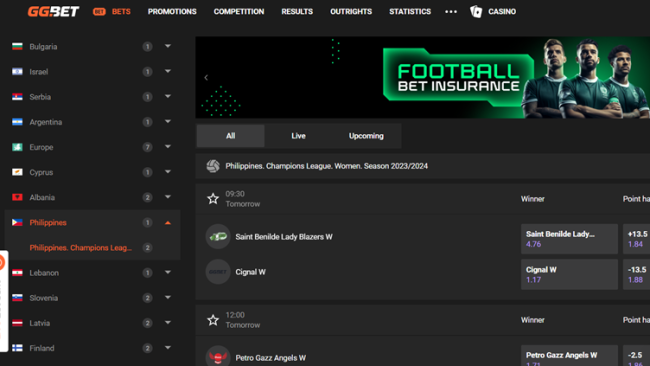Click Saint Benilde Lady Blazers team logo
The width and height of the screenshot is (650, 366).
(x=218, y=237)
